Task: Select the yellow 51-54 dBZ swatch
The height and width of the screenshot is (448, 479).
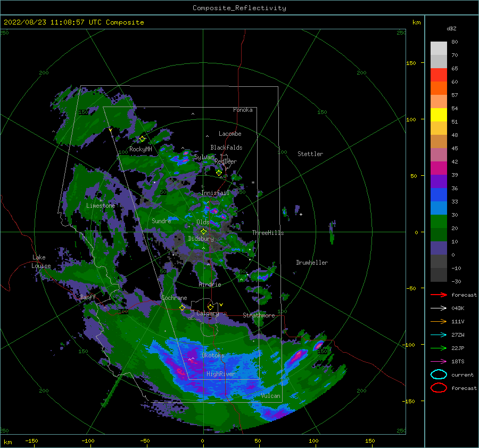Action: [439, 115]
